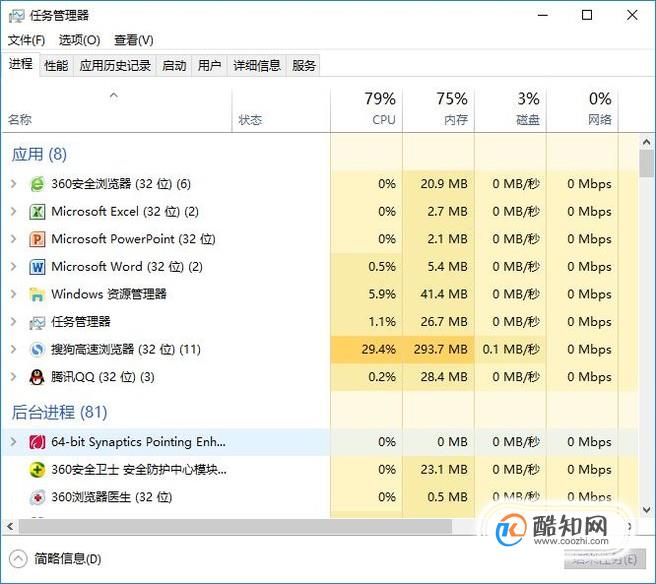Click the Microsoft Word icon
656x584 pixels.
(x=37, y=267)
